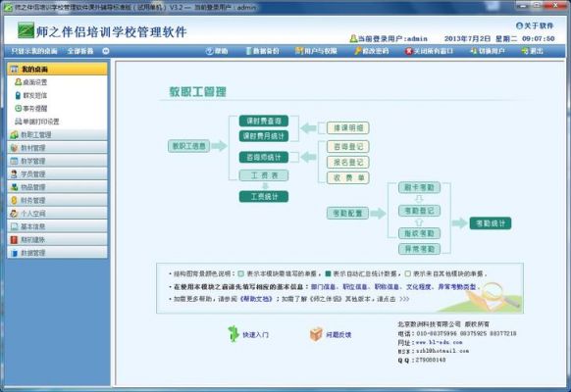The height and width of the screenshot is (392, 571).
Task: Click the round arrow icon beside 全部折叠
Action: pyautogui.click(x=106, y=51)
